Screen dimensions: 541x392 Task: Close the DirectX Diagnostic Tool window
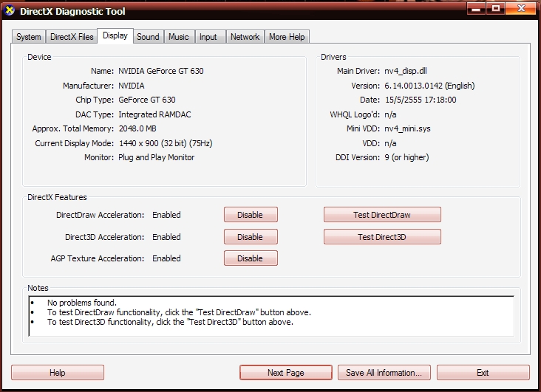click(521, 9)
